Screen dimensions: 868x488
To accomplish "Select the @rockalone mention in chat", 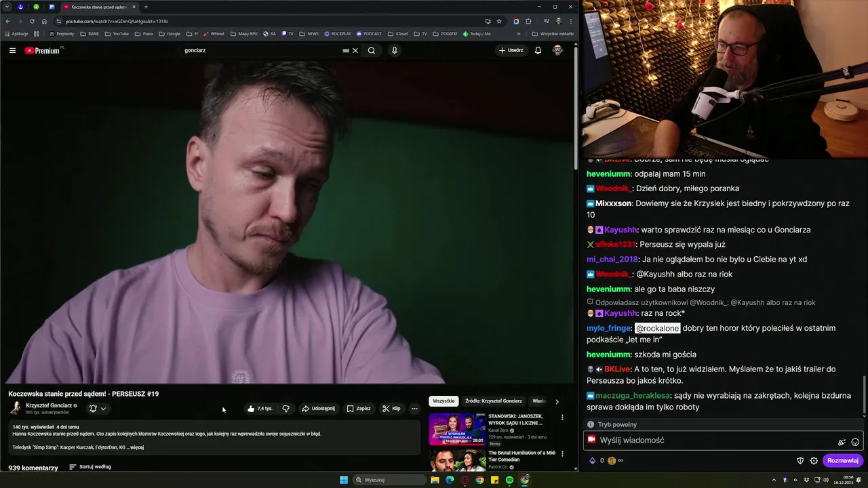I will click(657, 328).
